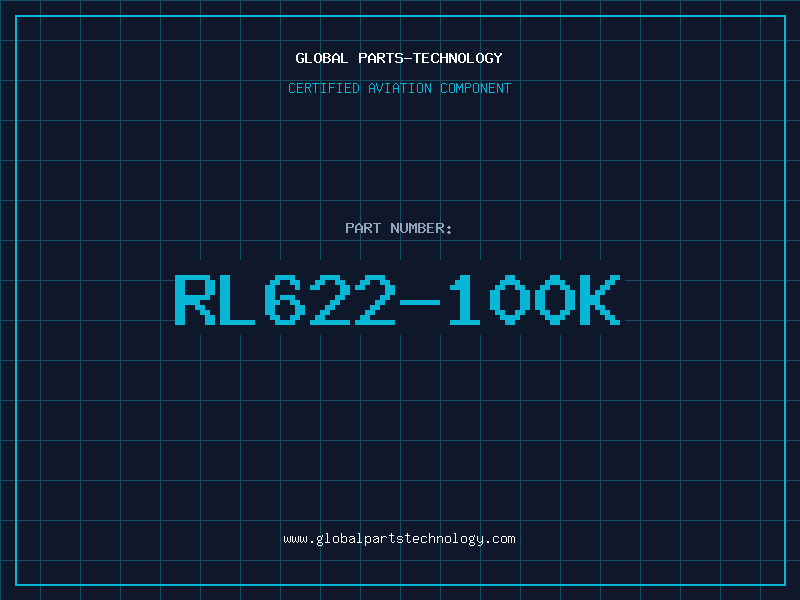Click the 'PART NUMBER:' label
This screenshot has height=600, width=800.
pyautogui.click(x=399, y=228)
